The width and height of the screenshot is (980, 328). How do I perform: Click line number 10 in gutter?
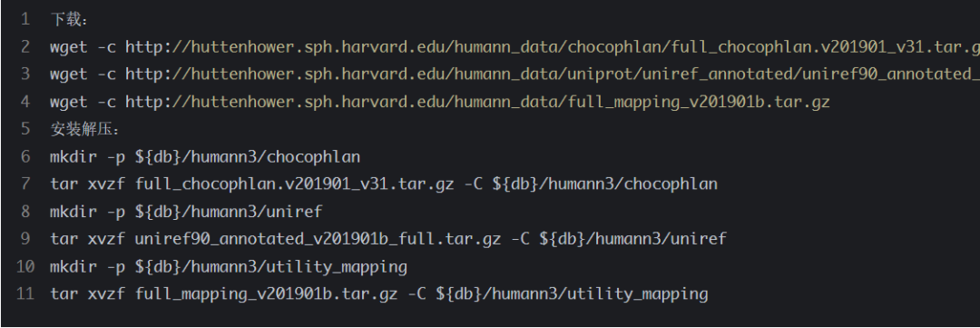25,266
